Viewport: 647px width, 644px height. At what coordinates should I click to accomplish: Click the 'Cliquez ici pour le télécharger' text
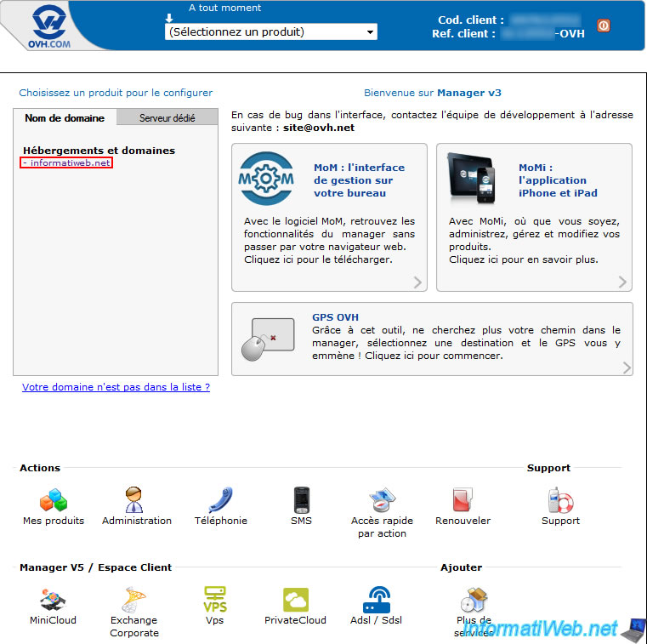(318, 259)
